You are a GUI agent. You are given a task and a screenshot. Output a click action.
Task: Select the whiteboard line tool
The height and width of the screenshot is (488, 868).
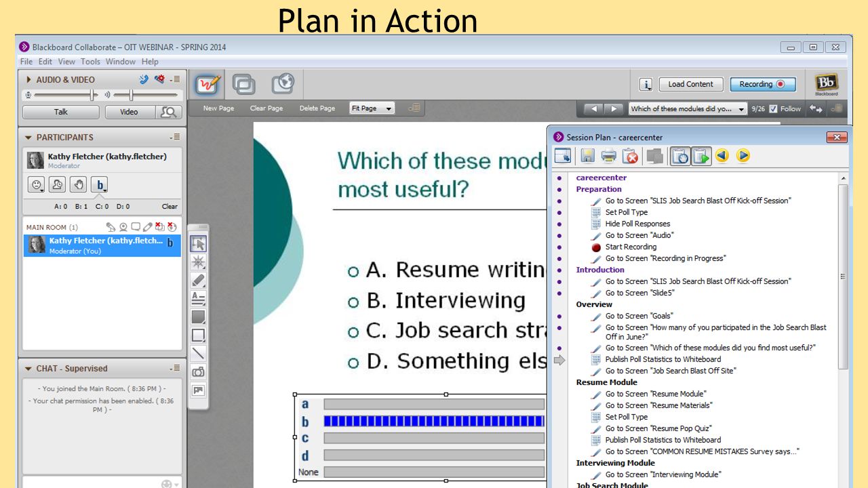pyautogui.click(x=198, y=353)
